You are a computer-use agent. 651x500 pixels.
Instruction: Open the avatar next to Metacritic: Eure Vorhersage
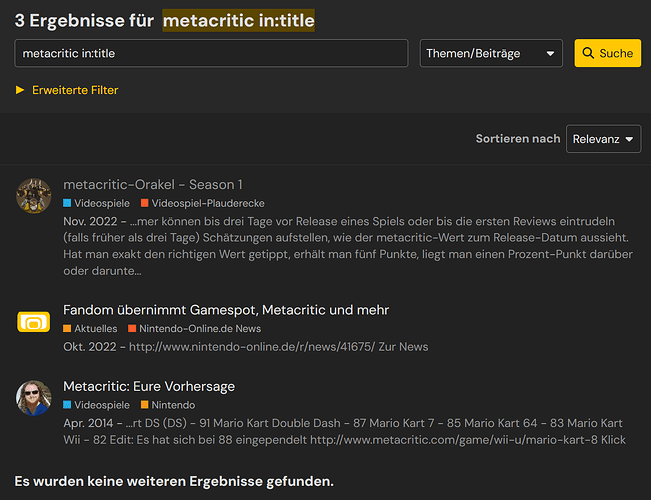(34, 397)
